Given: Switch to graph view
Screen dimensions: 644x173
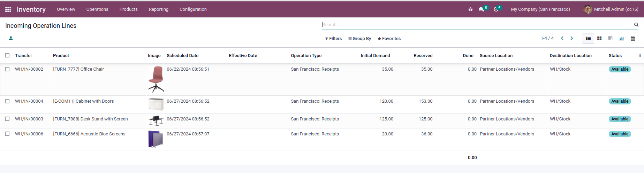Looking at the screenshot, I should click(x=621, y=38).
